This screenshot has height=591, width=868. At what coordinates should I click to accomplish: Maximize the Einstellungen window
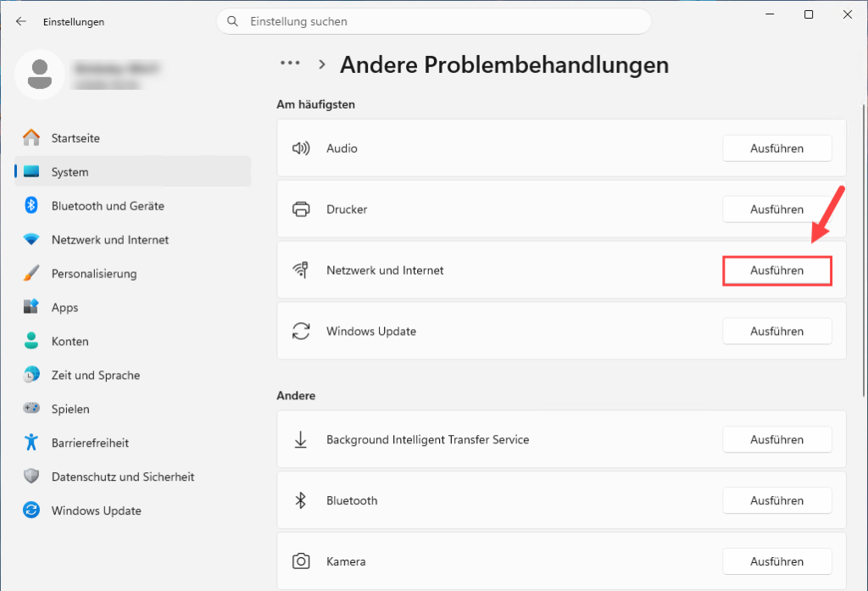808,14
